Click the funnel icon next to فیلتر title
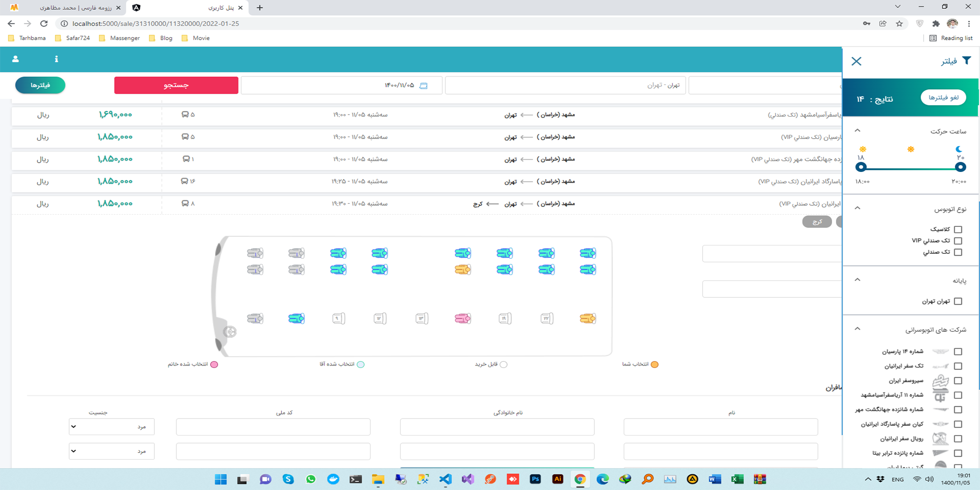This screenshot has width=980, height=490. tap(966, 60)
